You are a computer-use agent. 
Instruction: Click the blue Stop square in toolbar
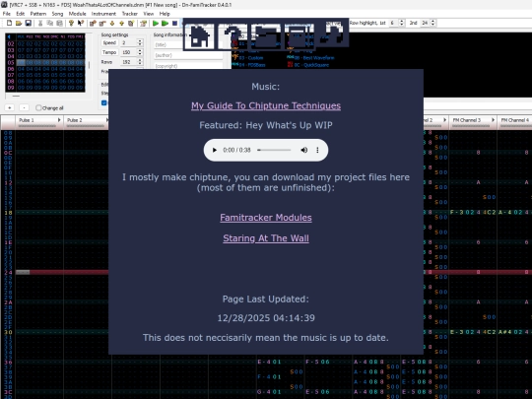(x=174, y=23)
